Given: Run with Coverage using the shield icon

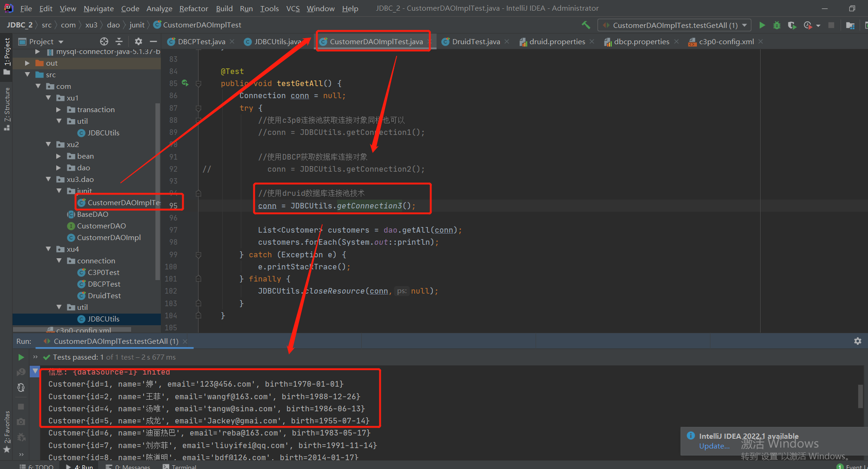Looking at the screenshot, I should pos(792,25).
